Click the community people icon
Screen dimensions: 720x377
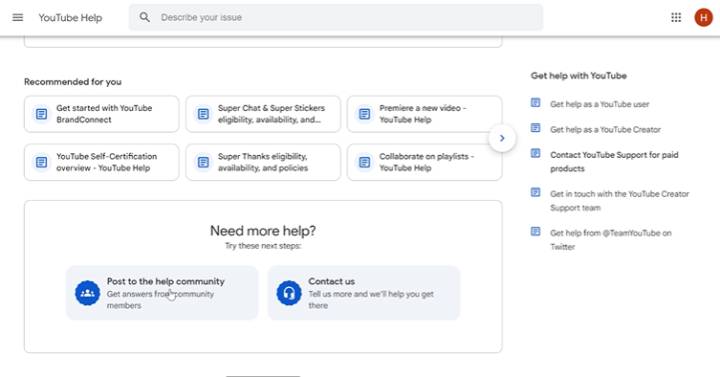(x=87, y=293)
